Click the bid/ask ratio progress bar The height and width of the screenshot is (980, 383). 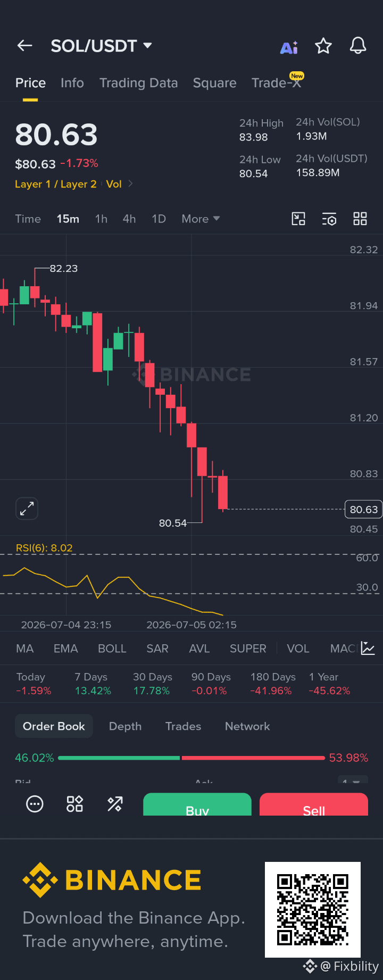(x=191, y=758)
